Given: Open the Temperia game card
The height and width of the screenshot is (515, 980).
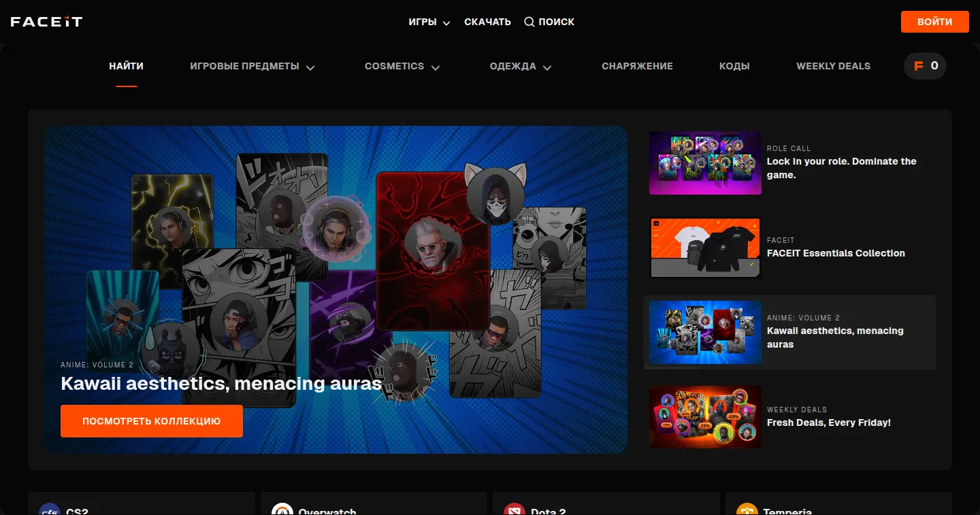Looking at the screenshot, I should point(838,504).
